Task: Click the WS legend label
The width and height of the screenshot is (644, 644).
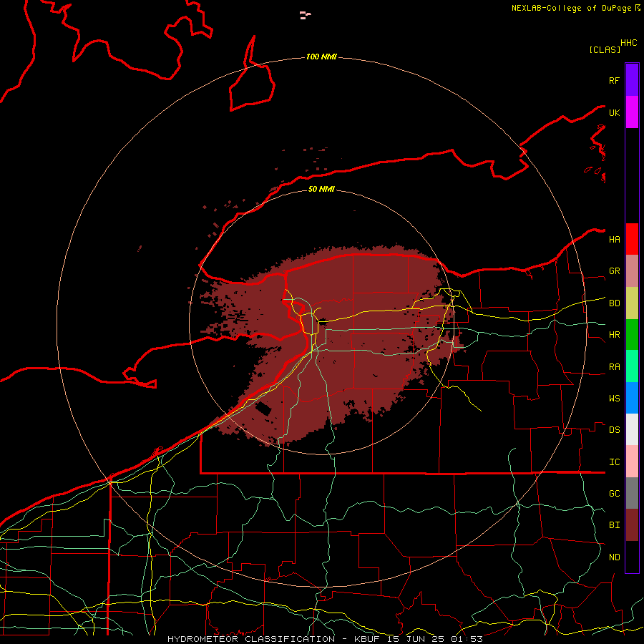Action: tap(614, 399)
